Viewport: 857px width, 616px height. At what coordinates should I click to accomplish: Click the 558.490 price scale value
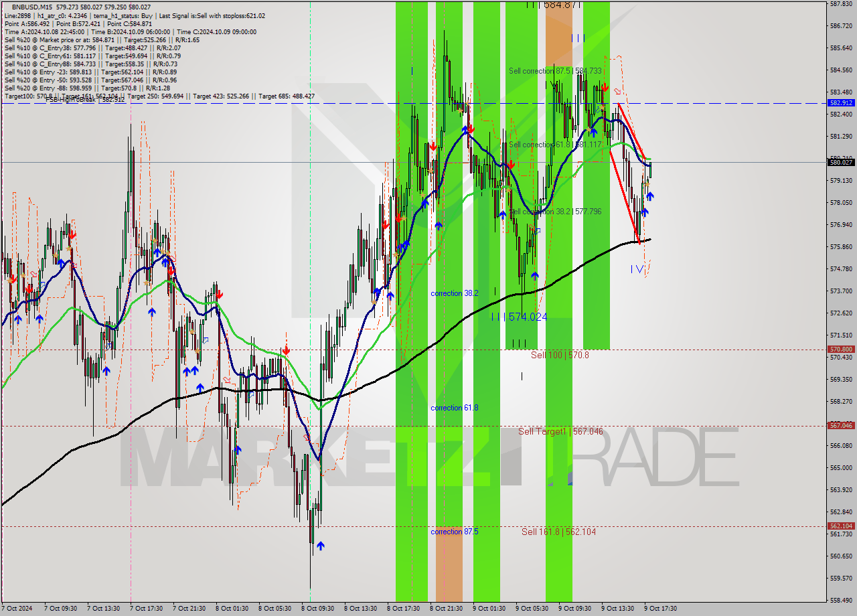coord(841,600)
